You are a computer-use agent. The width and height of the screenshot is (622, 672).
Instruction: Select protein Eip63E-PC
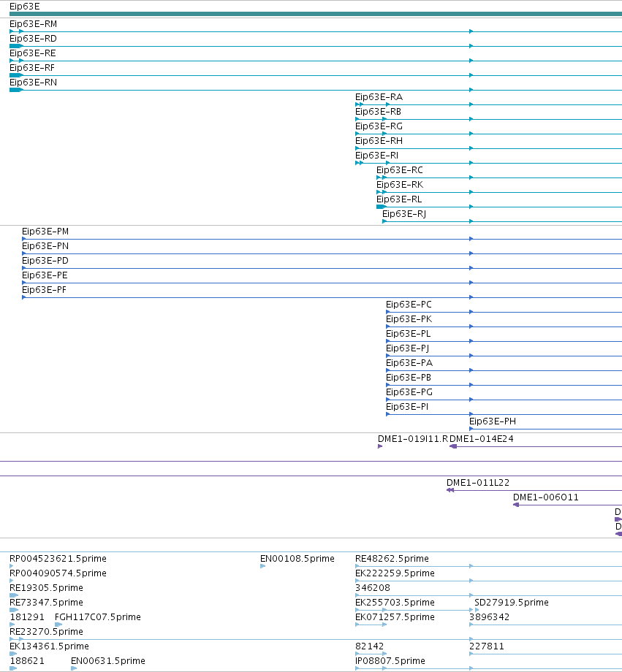[x=409, y=305]
